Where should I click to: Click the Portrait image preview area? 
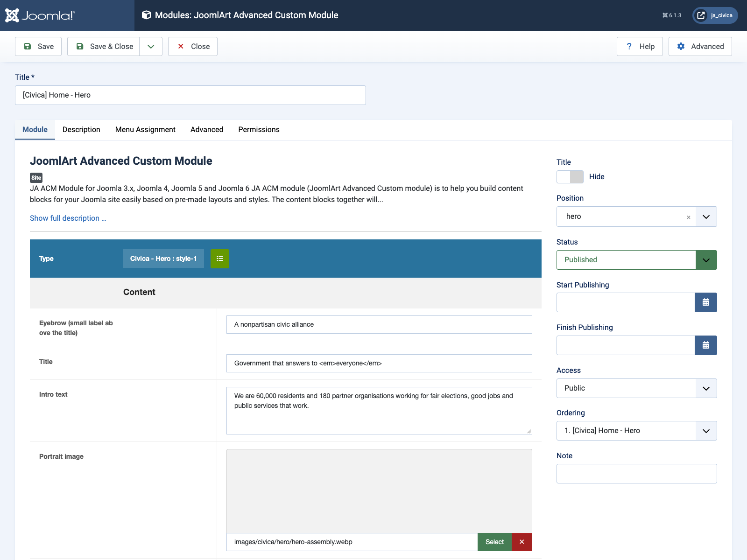[x=379, y=491]
